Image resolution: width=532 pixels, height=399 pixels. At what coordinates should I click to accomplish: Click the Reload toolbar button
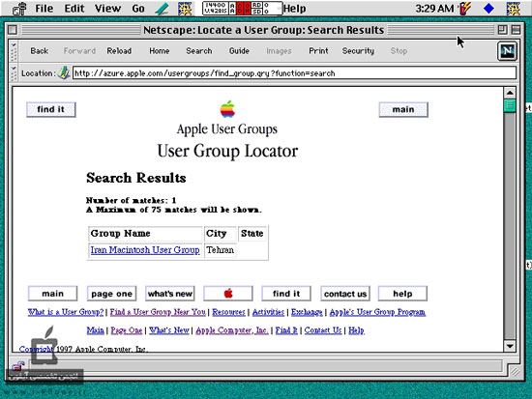[119, 51]
